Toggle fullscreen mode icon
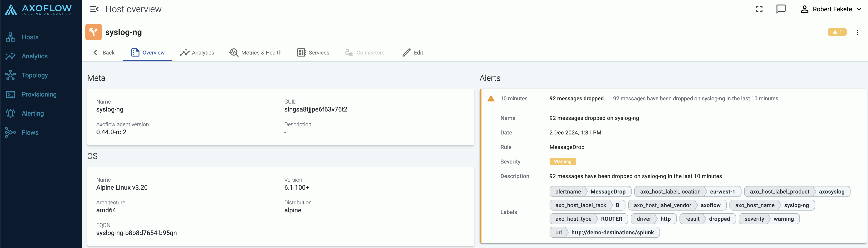The width and height of the screenshot is (868, 248). point(759,9)
